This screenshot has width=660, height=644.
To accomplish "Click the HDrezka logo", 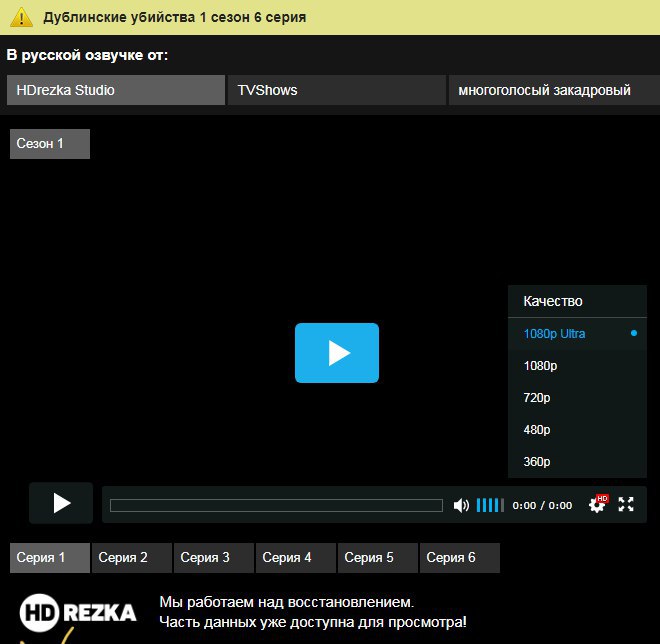I will click(x=78, y=613).
